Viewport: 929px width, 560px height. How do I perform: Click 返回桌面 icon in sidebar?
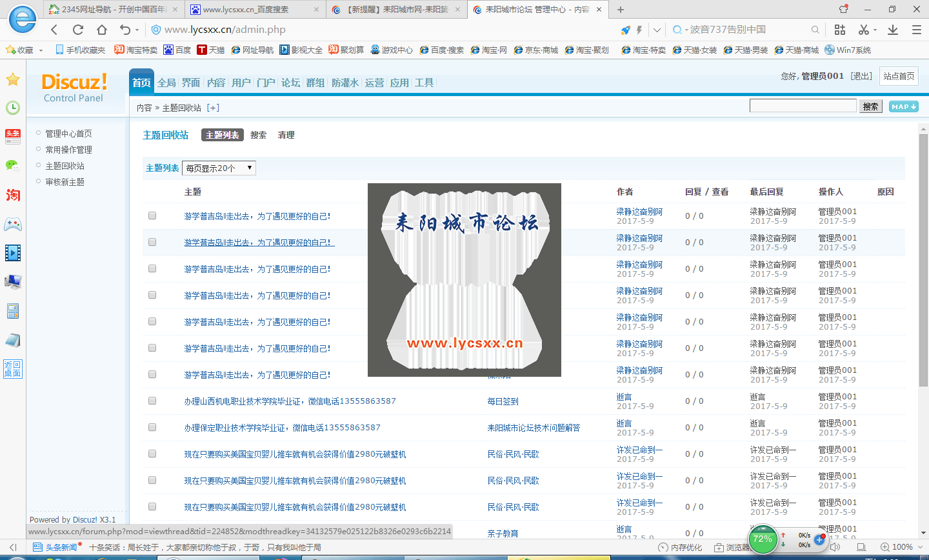[13, 368]
